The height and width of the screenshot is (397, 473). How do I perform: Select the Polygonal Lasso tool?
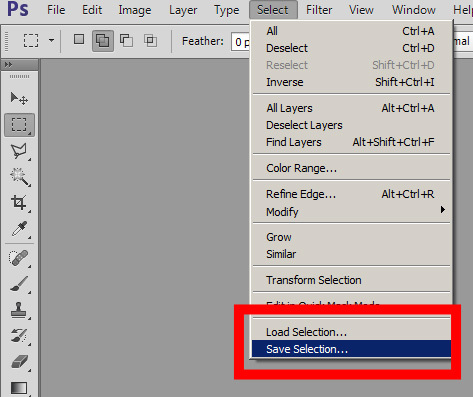pyautogui.click(x=19, y=151)
